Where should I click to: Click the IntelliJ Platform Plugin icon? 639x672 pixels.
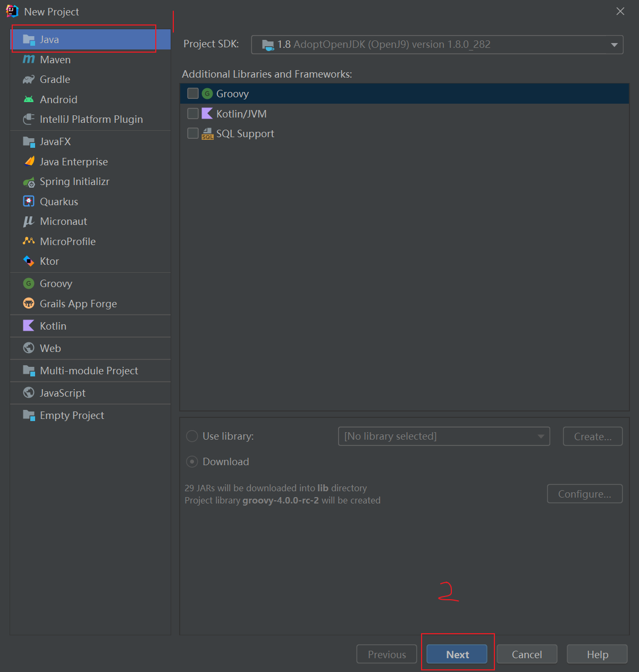(x=29, y=119)
